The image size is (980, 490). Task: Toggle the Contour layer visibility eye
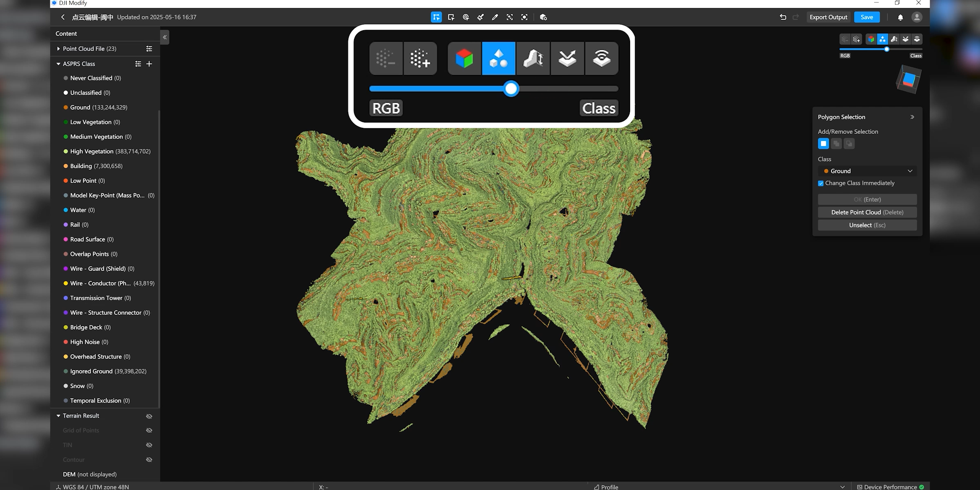coord(149,460)
